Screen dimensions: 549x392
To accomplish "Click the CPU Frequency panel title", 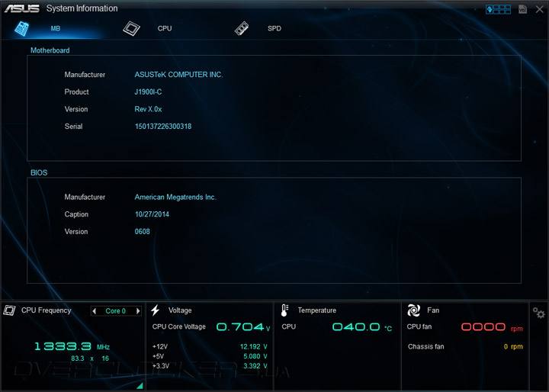I will 47,310.
